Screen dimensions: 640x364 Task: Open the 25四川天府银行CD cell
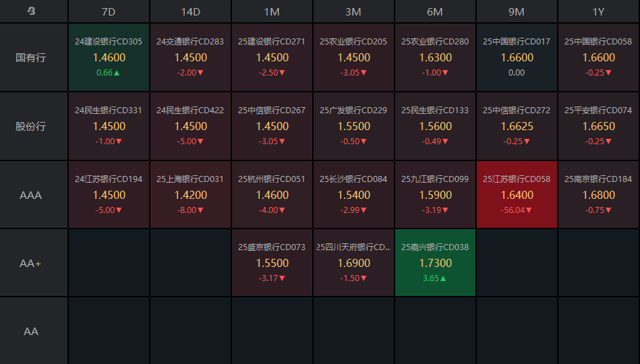coord(353,263)
